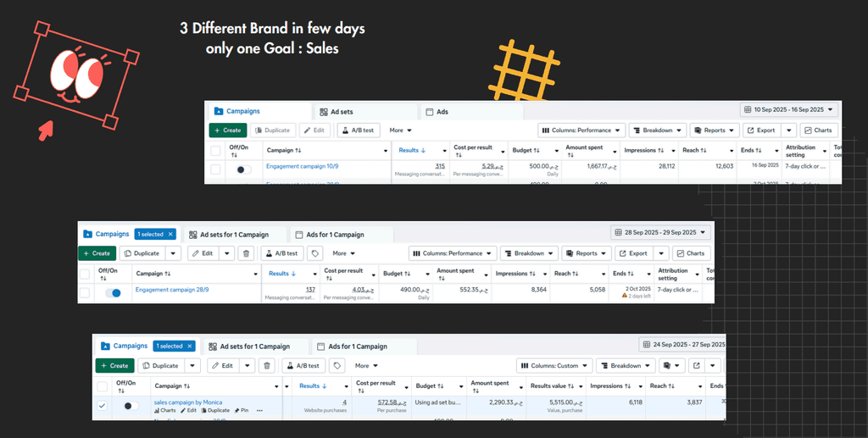Close the '1 selected' chip in 28 Sep panel

(x=170, y=235)
